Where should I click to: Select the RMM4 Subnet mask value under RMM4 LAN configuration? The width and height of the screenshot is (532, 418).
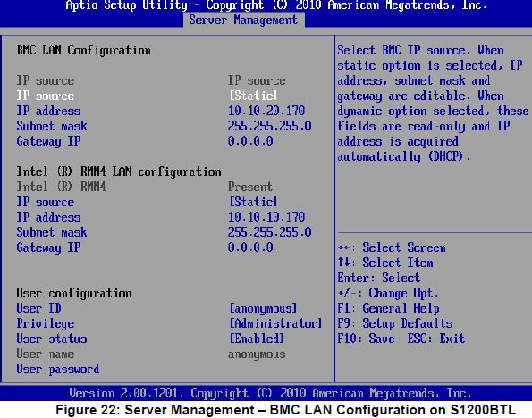pyautogui.click(x=270, y=232)
